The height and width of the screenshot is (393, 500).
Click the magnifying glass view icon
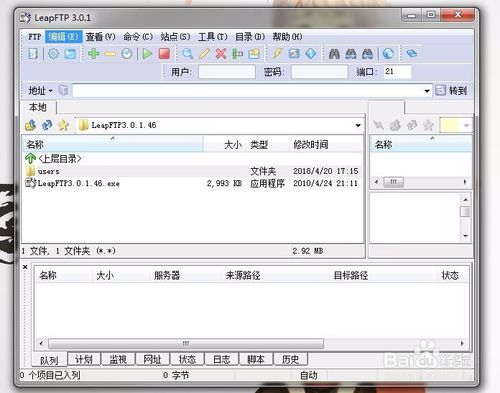tap(187, 53)
